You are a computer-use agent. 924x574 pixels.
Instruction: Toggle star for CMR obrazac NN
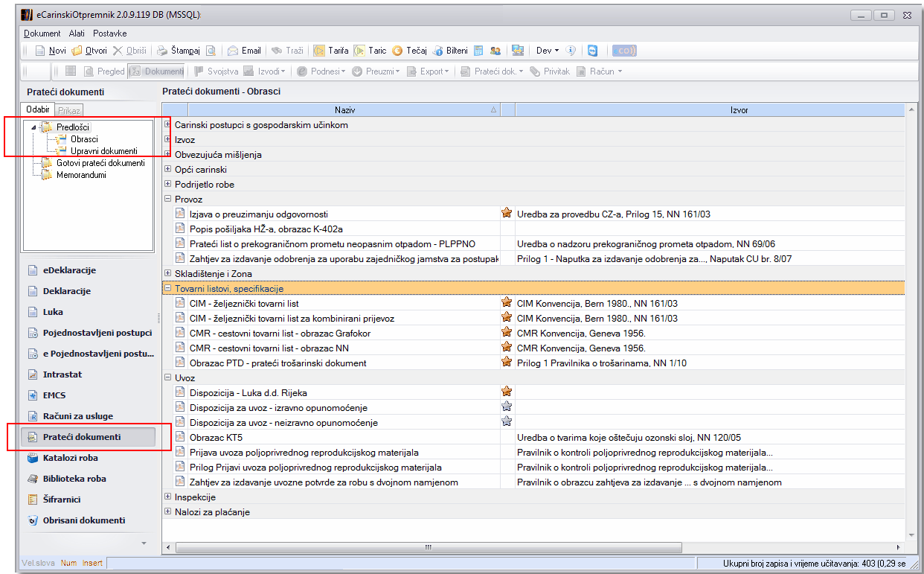[x=507, y=347]
